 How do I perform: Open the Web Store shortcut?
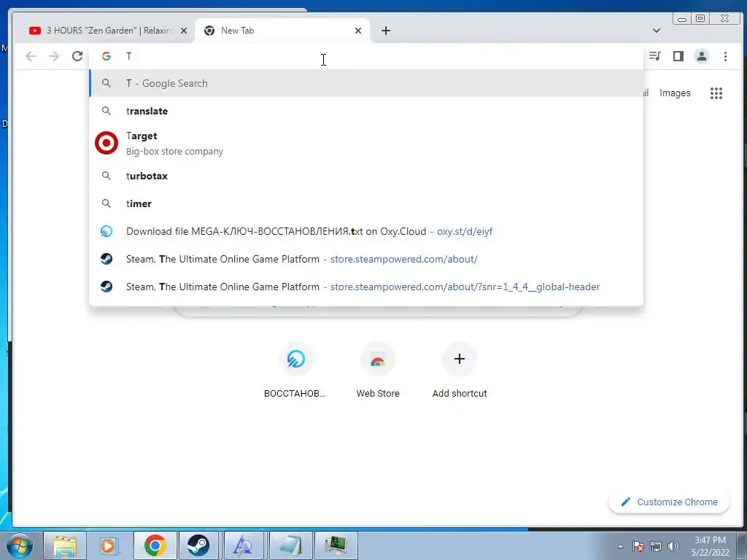pos(378,370)
